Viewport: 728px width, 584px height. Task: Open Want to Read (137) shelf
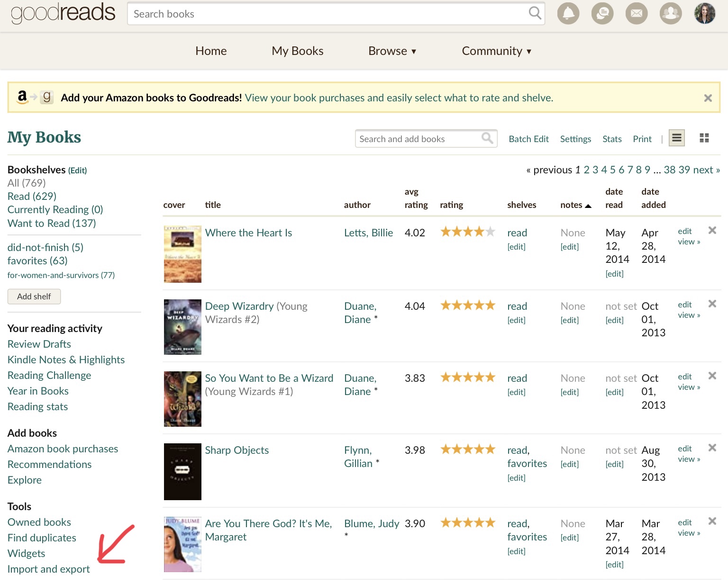click(x=52, y=223)
